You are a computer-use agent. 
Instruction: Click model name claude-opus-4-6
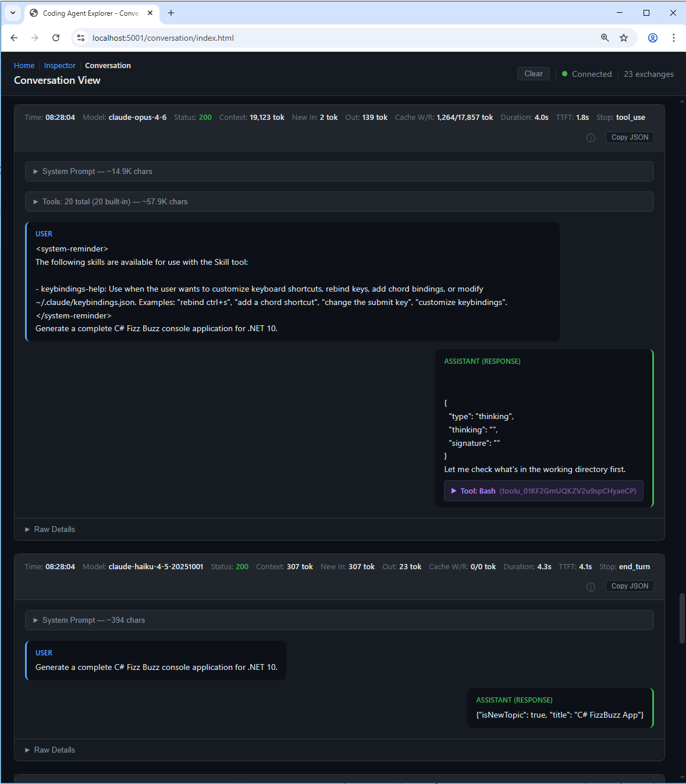point(137,118)
